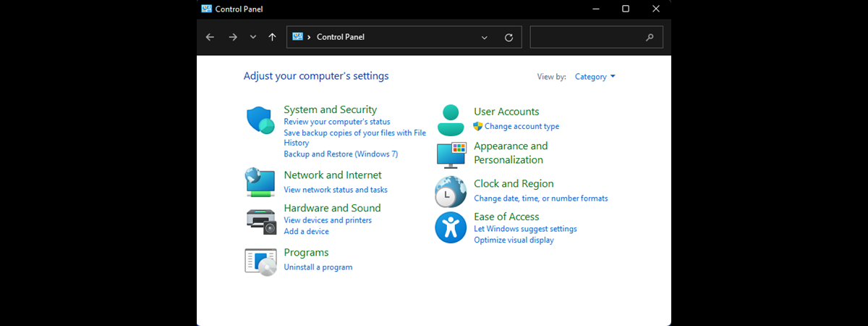Go up one folder level
868x326 pixels.
point(272,37)
